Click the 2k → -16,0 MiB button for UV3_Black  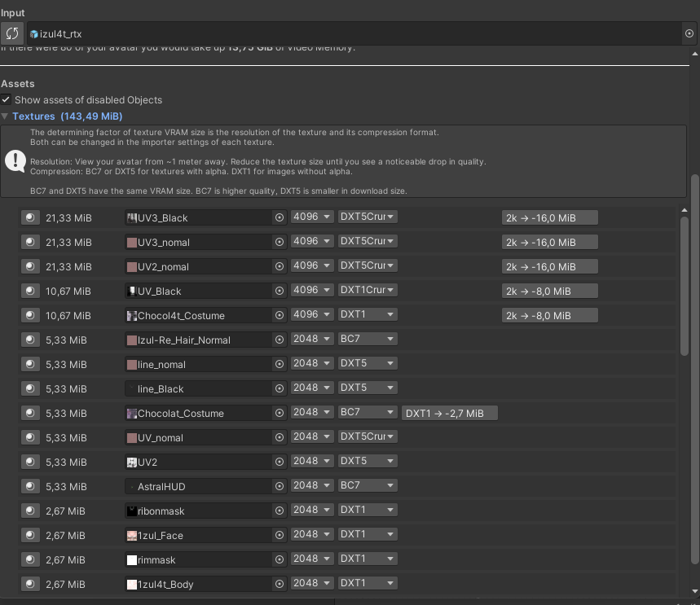[x=549, y=217]
